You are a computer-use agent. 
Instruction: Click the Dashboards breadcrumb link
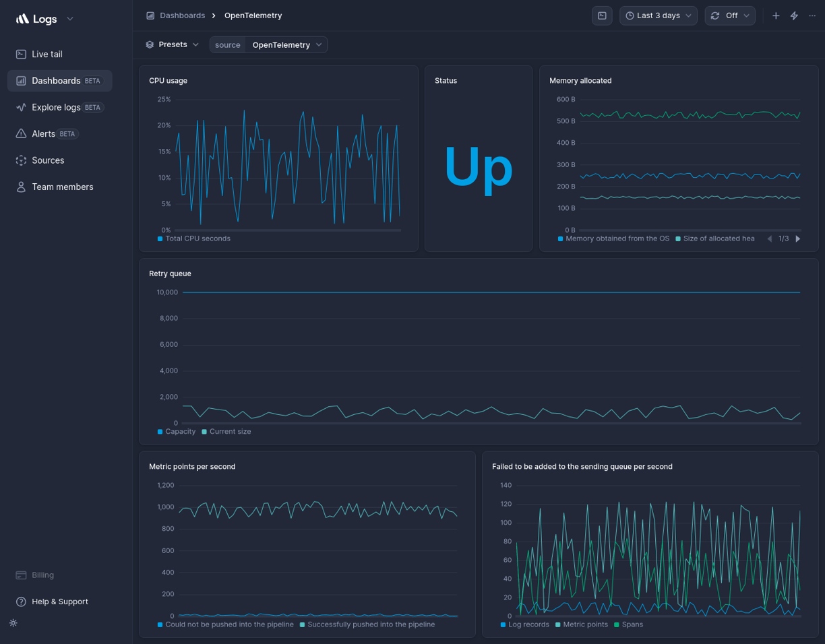point(182,15)
